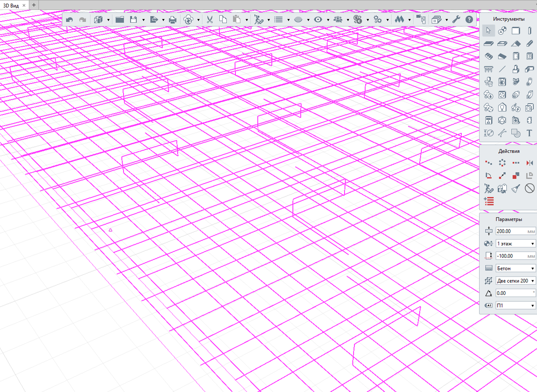Choose the Text tool
Screen dimensions: 537x392
529,133
